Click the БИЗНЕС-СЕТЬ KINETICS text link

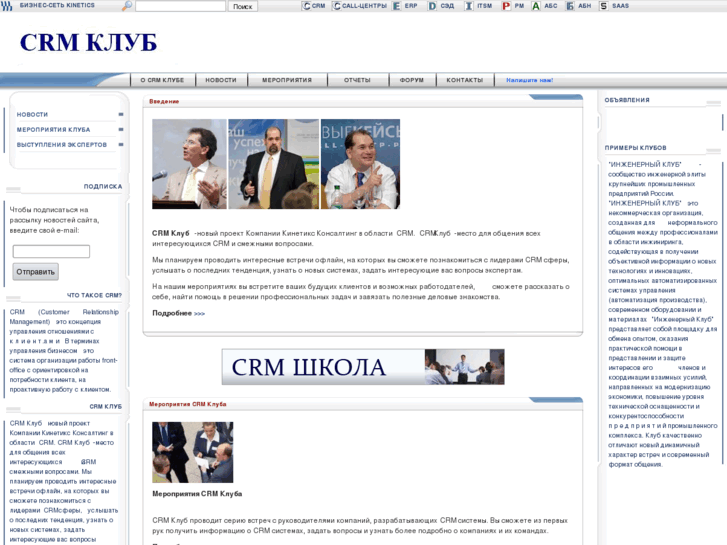pos(57,6)
